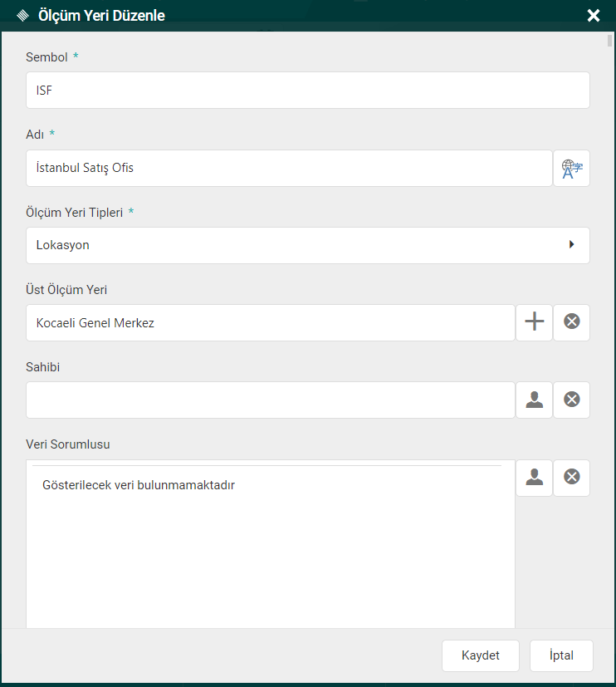This screenshot has width=616, height=687.
Task: Clear the Üst Ölçüm Yeri value
Action: [572, 322]
